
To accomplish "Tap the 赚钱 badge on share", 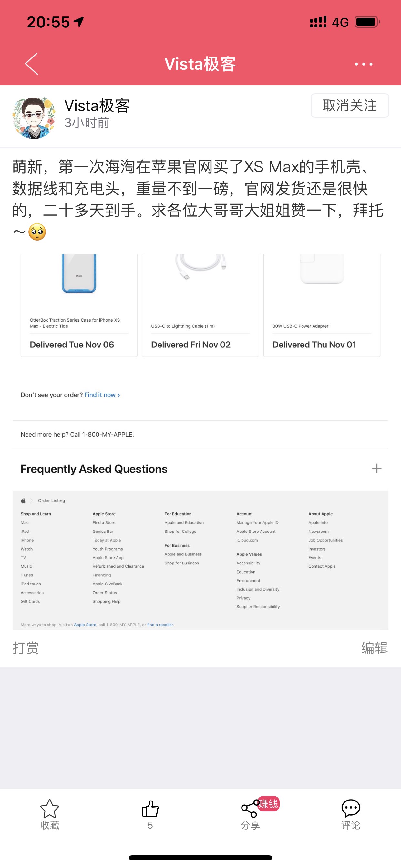I will 269,804.
